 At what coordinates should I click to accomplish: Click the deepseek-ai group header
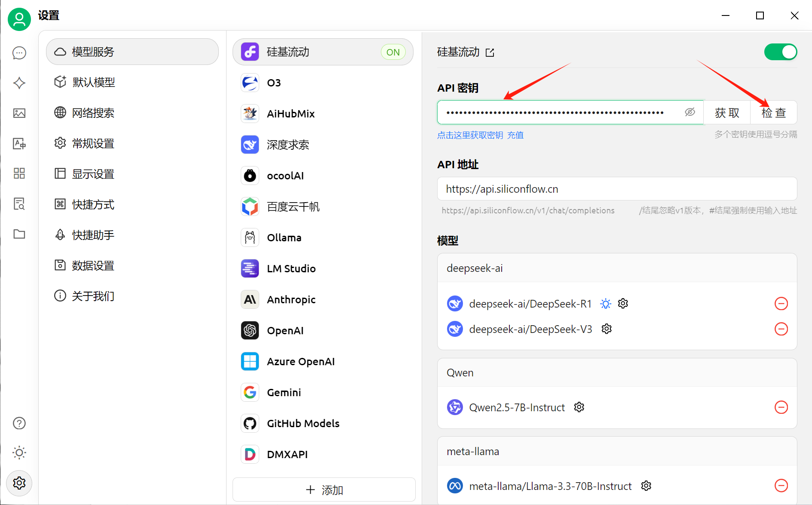tap(617, 268)
